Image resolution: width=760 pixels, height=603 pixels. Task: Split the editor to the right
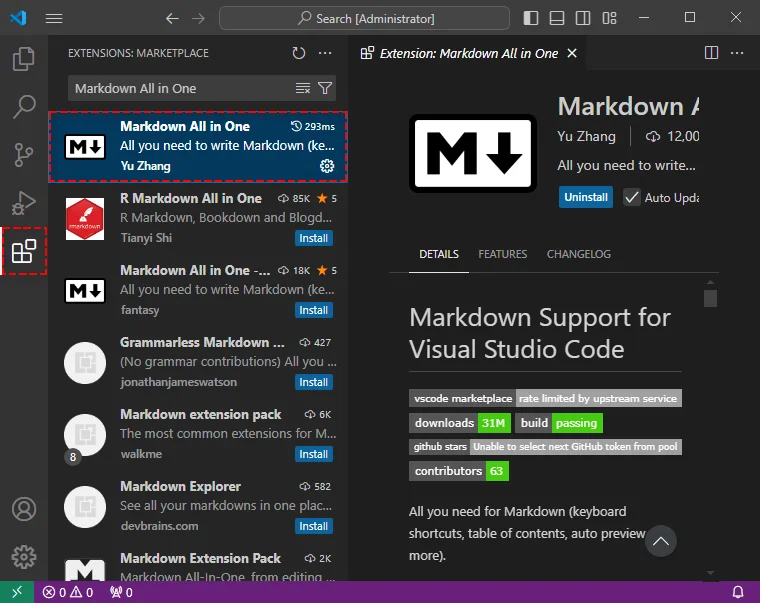tap(711, 53)
